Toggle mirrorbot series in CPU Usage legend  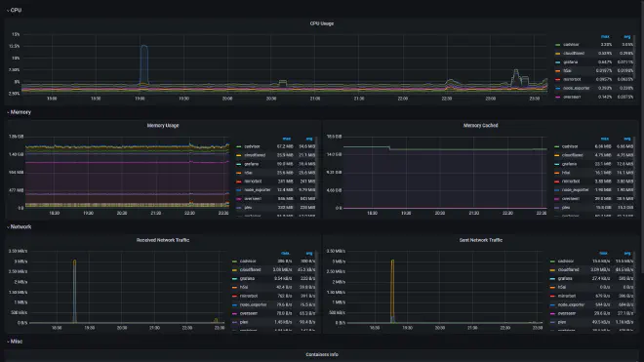pos(572,79)
